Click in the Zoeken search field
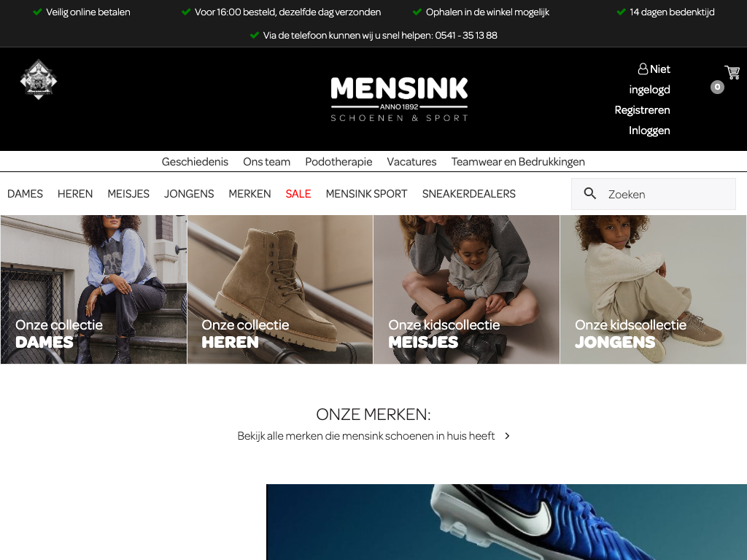This screenshot has height=560, width=747. (x=654, y=194)
